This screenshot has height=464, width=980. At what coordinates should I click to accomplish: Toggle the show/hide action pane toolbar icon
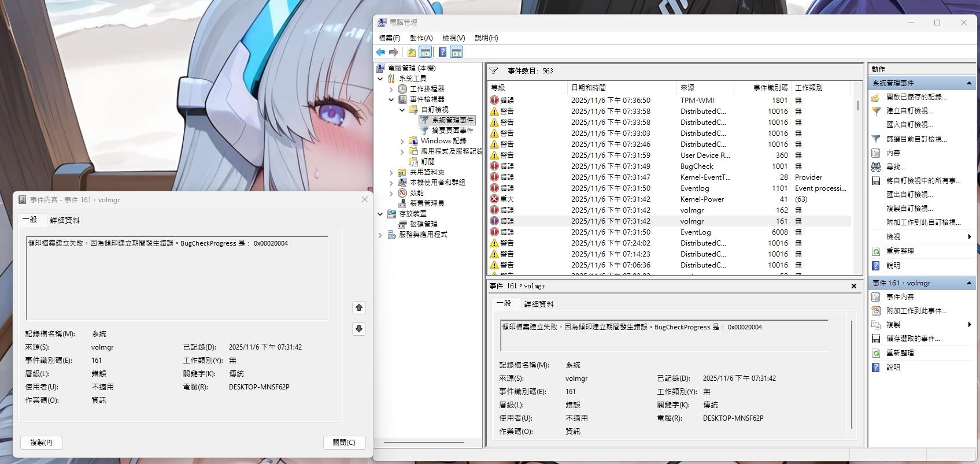point(456,53)
